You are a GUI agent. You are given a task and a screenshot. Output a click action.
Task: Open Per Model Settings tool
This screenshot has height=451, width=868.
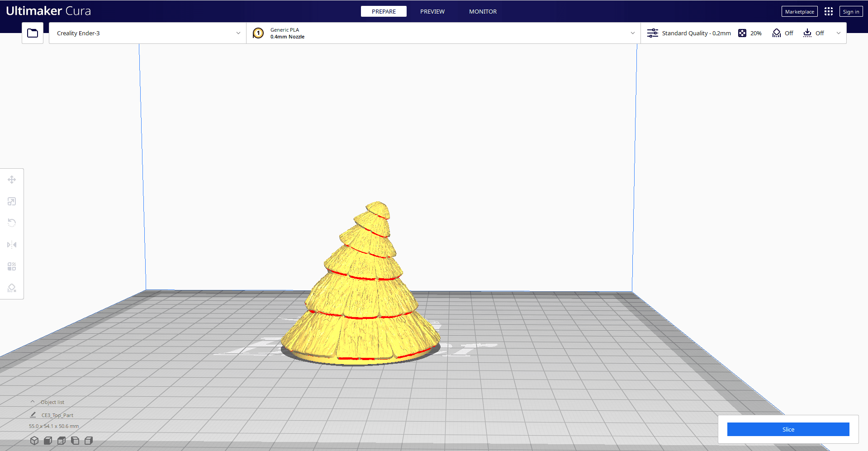12,266
